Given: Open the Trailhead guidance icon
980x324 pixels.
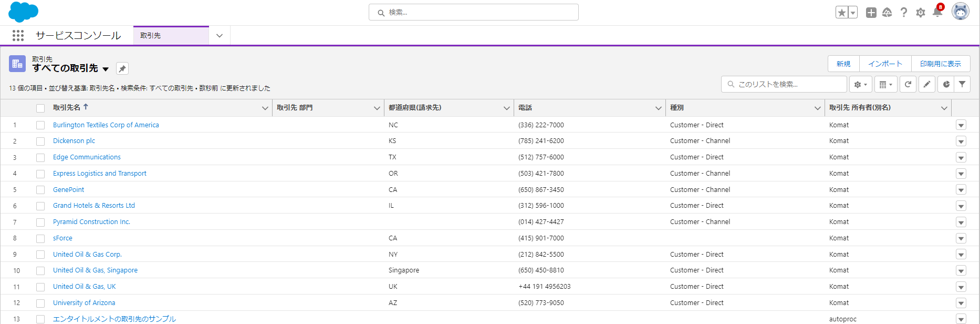Looking at the screenshot, I should click(887, 13).
